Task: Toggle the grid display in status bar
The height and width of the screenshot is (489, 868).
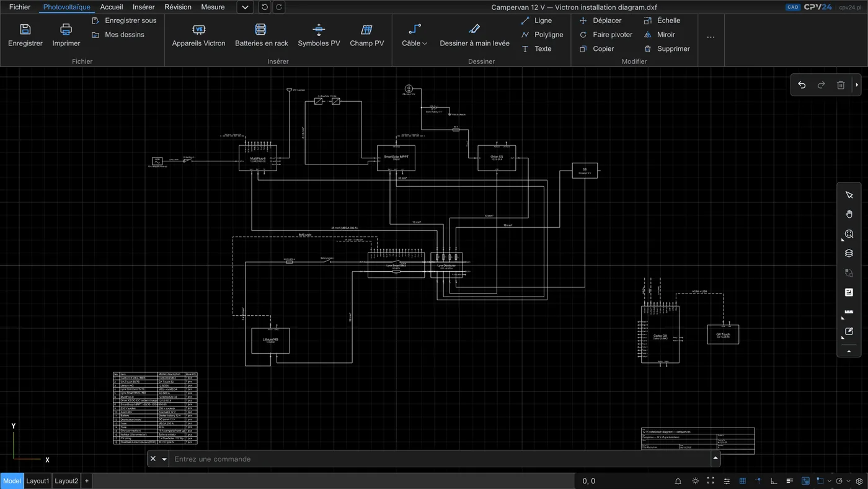Action: [x=743, y=481]
